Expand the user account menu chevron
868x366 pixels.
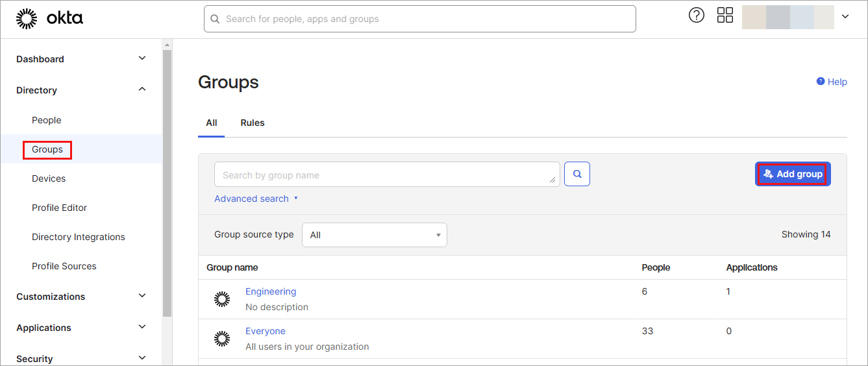(845, 17)
